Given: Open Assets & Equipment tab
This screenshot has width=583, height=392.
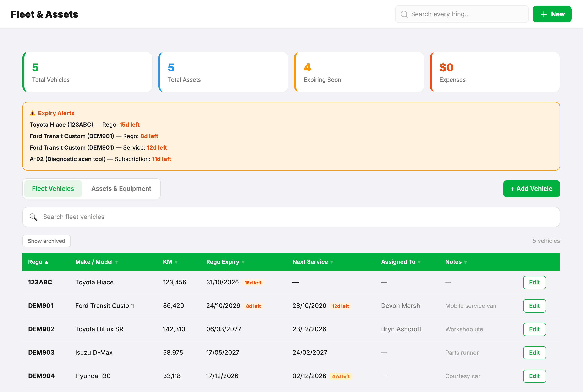Looking at the screenshot, I should click(121, 189).
